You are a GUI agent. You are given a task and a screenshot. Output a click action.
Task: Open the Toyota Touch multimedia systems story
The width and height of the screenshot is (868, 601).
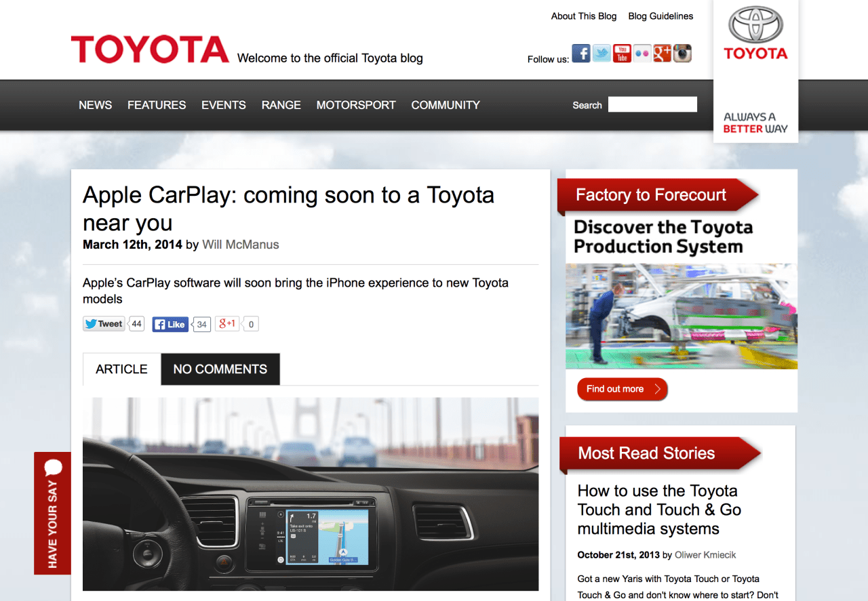click(659, 510)
